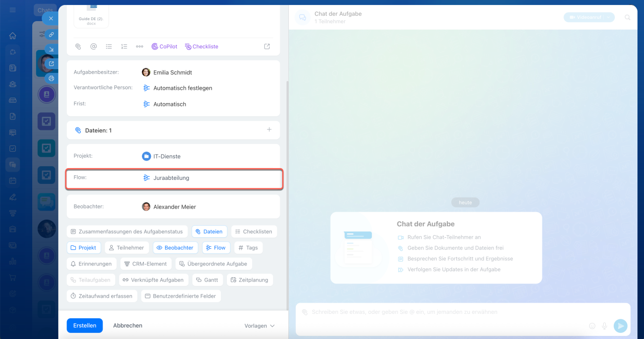Toggle the Zusammenfassungen des Aufgabenstatus chip
The width and height of the screenshot is (644, 339).
(127, 232)
